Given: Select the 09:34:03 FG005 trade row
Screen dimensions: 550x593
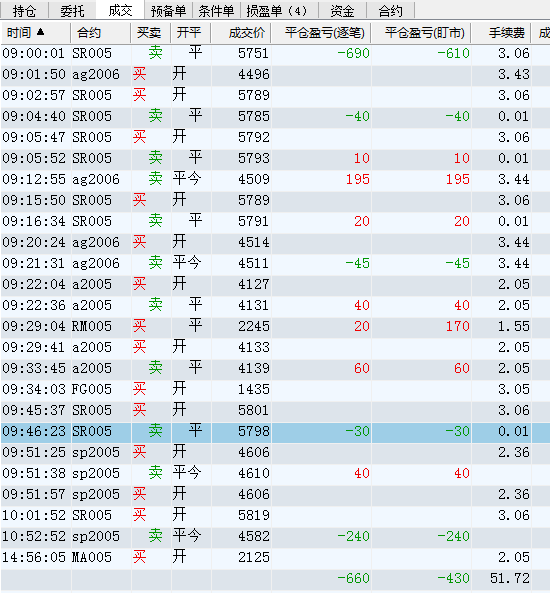Looking at the screenshot, I should (x=275, y=389).
